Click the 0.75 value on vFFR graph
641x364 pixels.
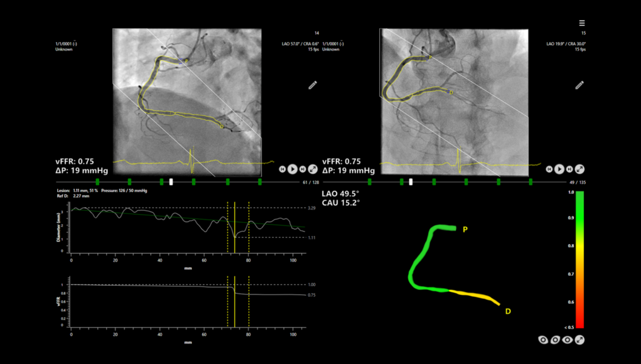(311, 295)
